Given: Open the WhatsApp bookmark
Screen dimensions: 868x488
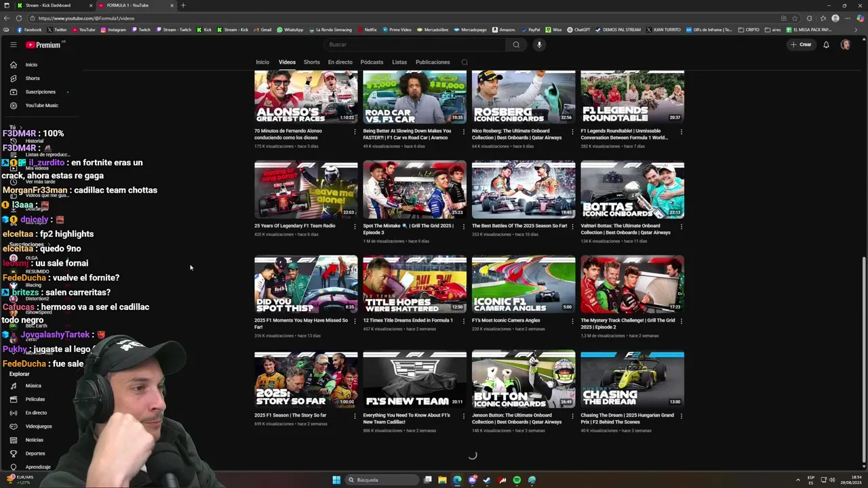Looking at the screenshot, I should 290,30.
